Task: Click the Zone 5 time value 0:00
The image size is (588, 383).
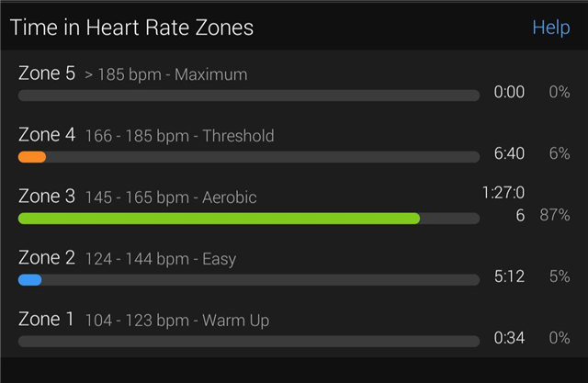Action: coord(509,92)
